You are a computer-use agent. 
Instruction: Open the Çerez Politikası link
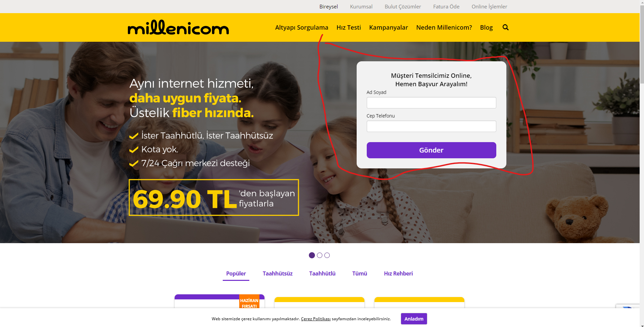(x=316, y=319)
